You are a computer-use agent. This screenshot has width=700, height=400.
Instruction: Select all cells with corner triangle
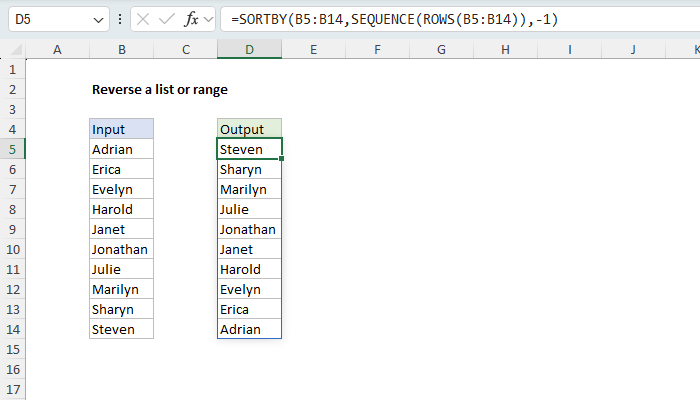(16, 50)
